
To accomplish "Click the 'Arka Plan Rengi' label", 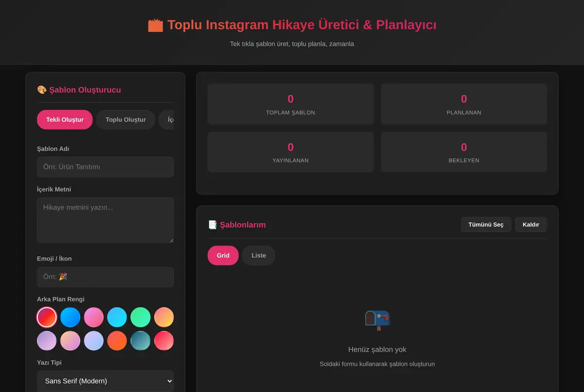I will pyautogui.click(x=60, y=299).
